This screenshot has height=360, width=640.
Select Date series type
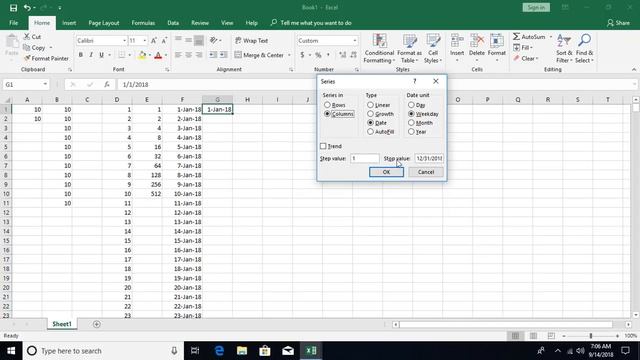click(x=370, y=122)
